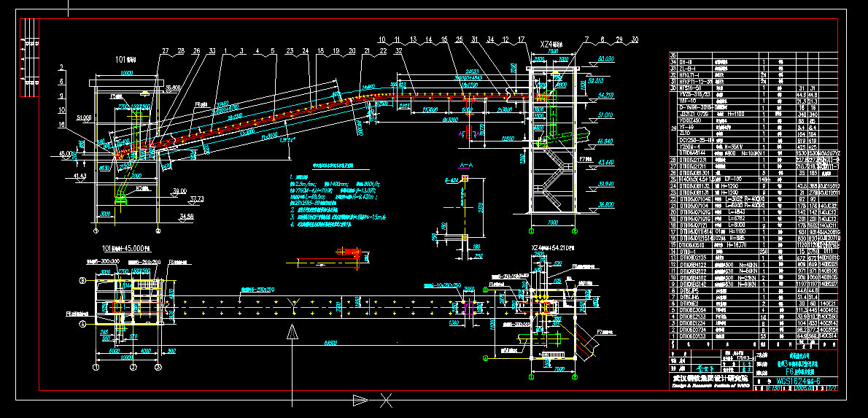Select the 11x3000 dimension on inclined conveyor
Screen dimensions: 868x418
[x=270, y=136]
